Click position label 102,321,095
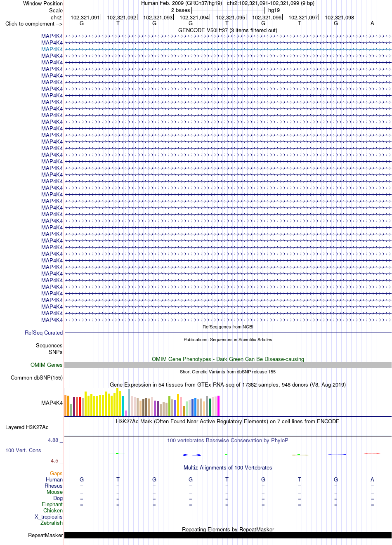The image size is (392, 545). pyautogui.click(x=231, y=17)
